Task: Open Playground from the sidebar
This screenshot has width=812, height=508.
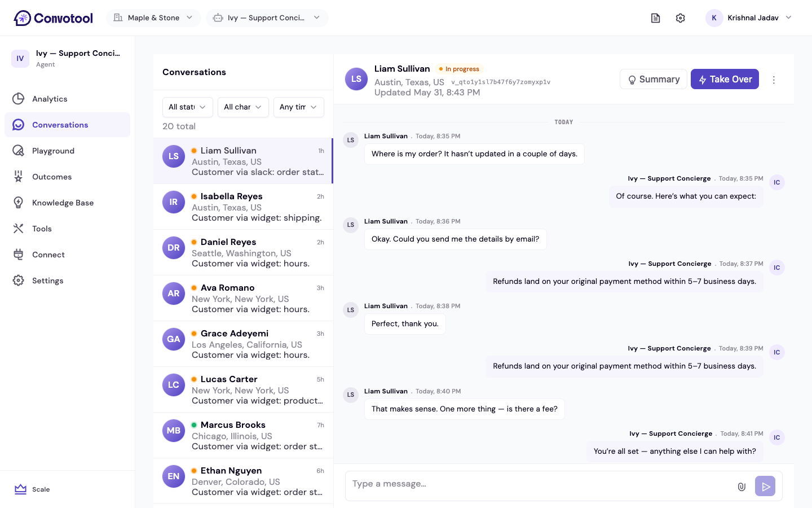Action: (x=68, y=151)
